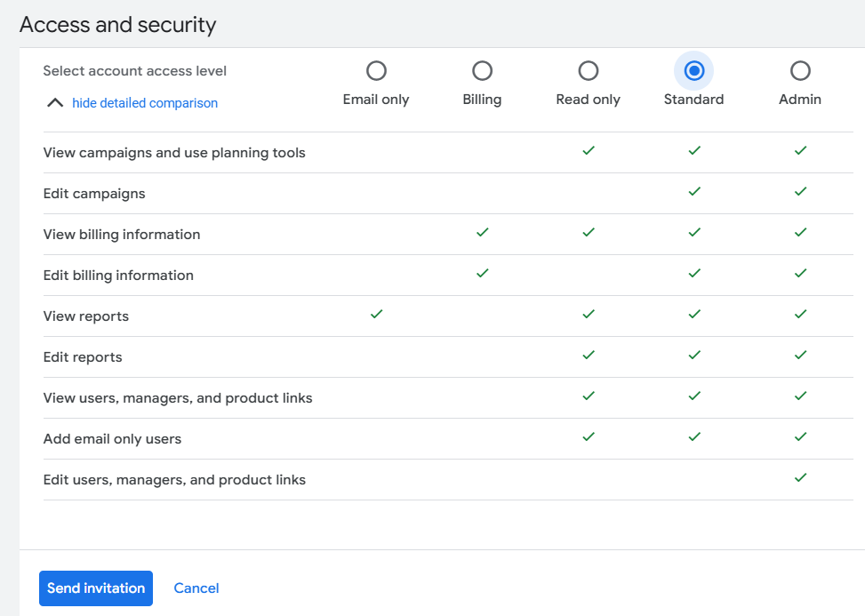Select the Billing access level

coord(482,70)
